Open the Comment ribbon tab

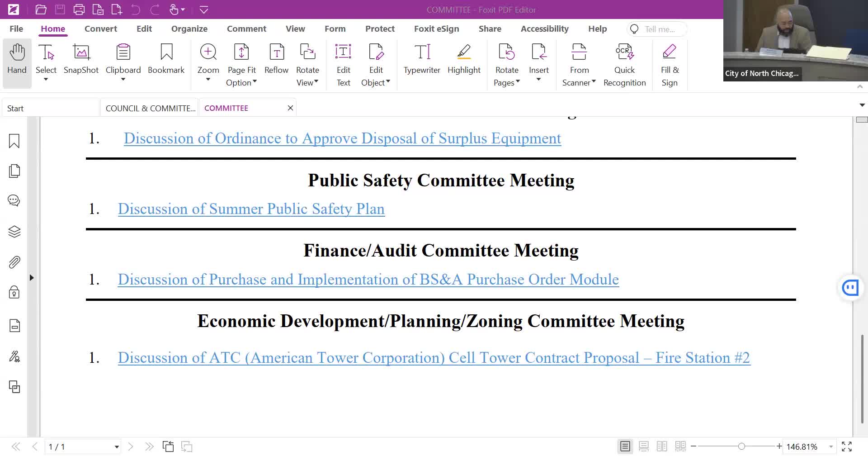(246, 28)
